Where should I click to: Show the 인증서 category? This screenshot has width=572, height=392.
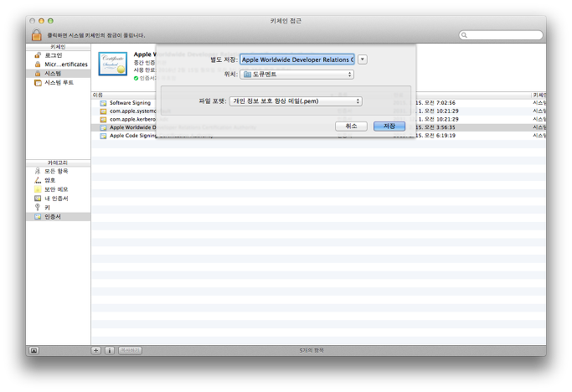click(x=59, y=216)
